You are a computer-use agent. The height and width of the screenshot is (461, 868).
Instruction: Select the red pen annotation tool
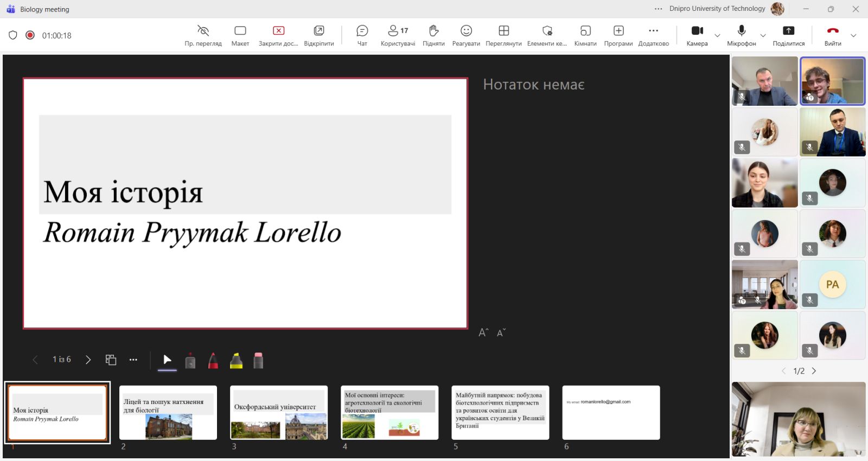point(213,361)
